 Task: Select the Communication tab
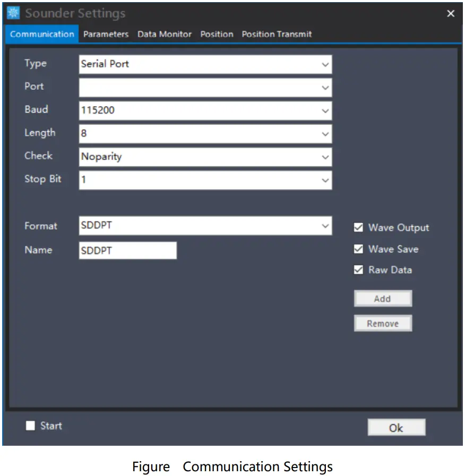pyautogui.click(x=41, y=34)
